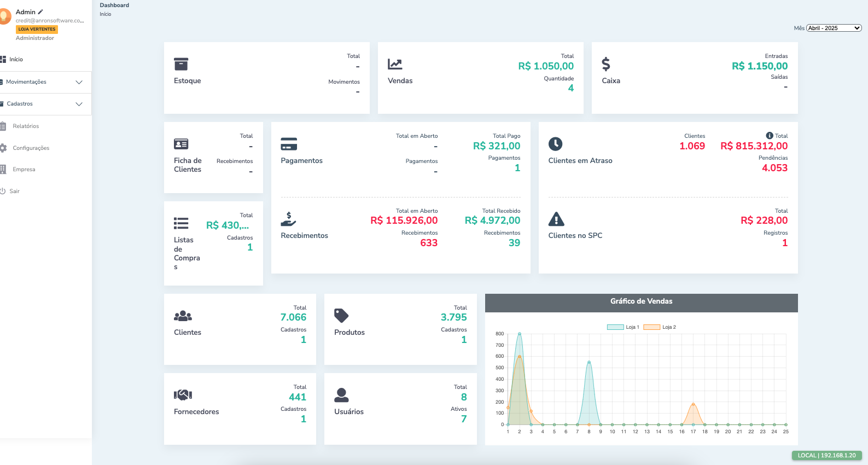868x465 pixels.
Task: Go to Configurações in the sidebar
Action: click(x=31, y=148)
